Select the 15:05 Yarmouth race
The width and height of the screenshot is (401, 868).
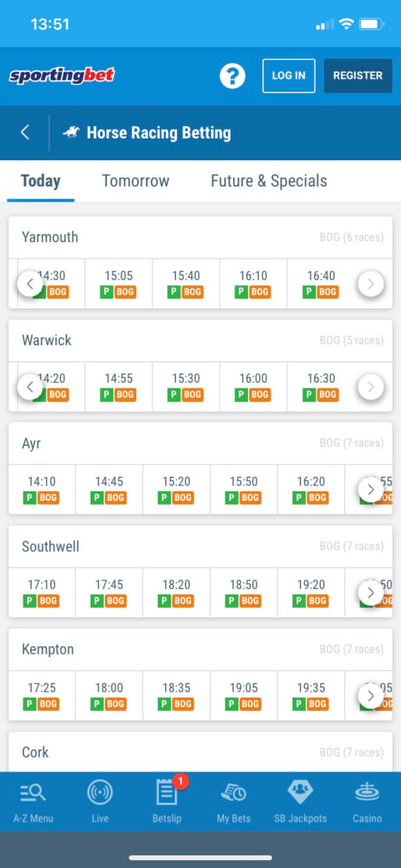point(119,283)
